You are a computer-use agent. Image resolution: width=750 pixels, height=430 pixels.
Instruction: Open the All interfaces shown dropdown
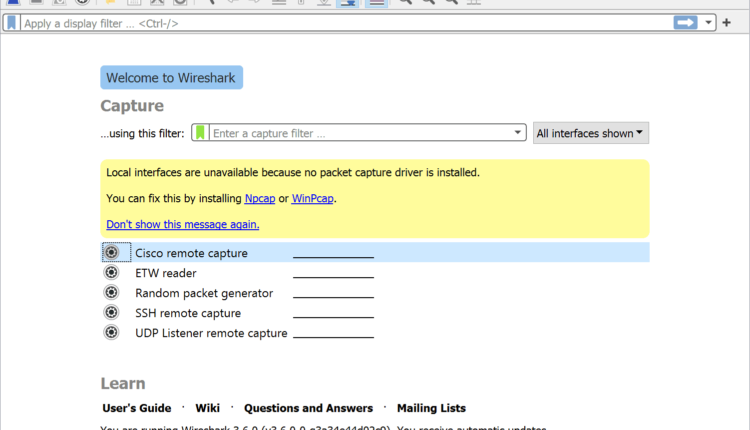[x=591, y=133]
